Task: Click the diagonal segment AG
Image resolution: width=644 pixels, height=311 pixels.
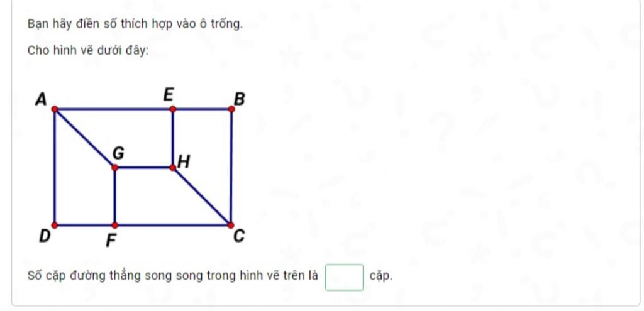Action: point(85,138)
